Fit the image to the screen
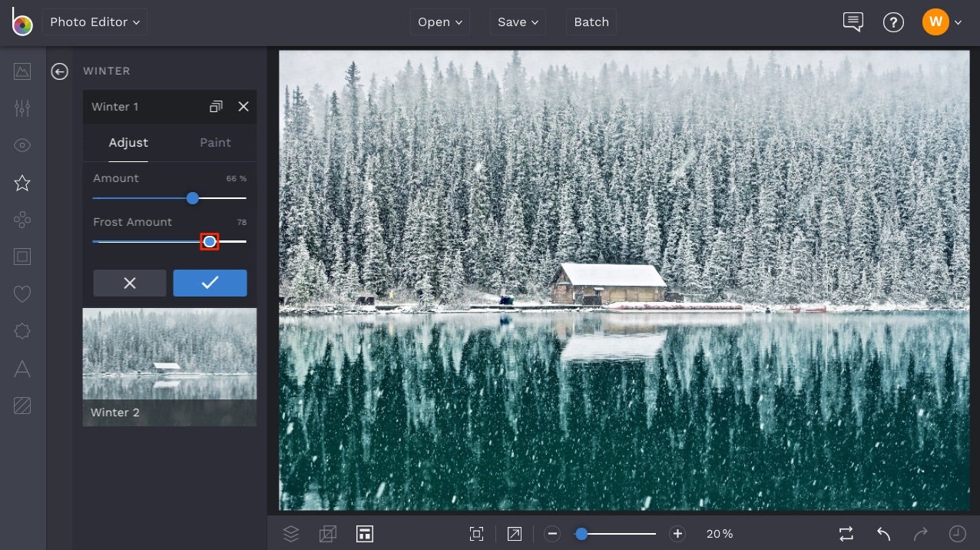The image size is (980, 550). [x=476, y=533]
